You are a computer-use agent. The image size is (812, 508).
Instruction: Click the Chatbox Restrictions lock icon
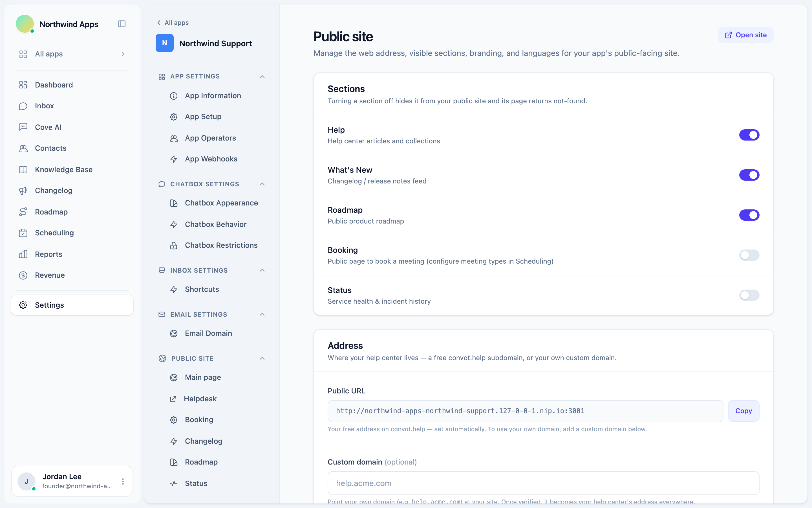coord(173,245)
